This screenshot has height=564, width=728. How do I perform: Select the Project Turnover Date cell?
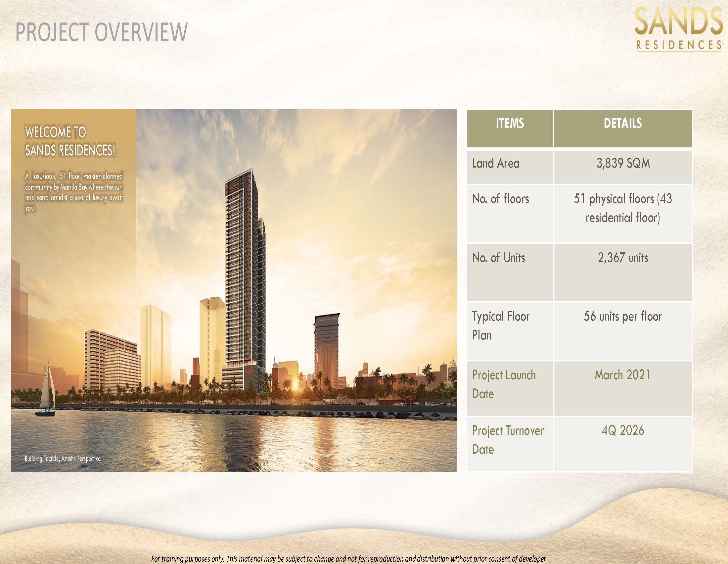(x=510, y=443)
